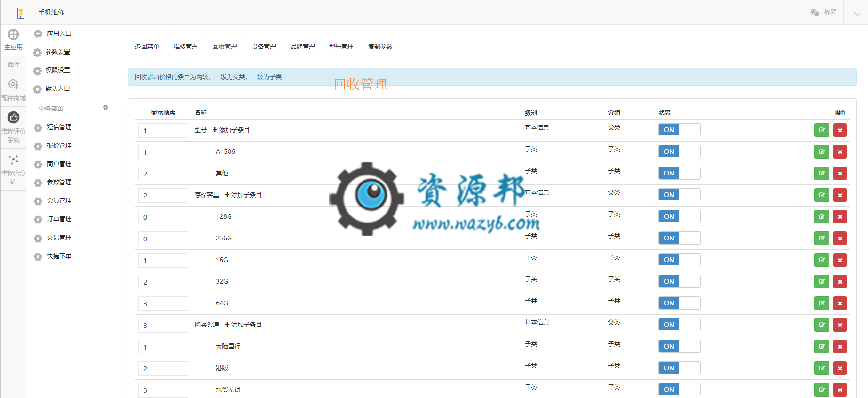Edit the 16G row
Screen dimensions: 868x398
(x=821, y=260)
